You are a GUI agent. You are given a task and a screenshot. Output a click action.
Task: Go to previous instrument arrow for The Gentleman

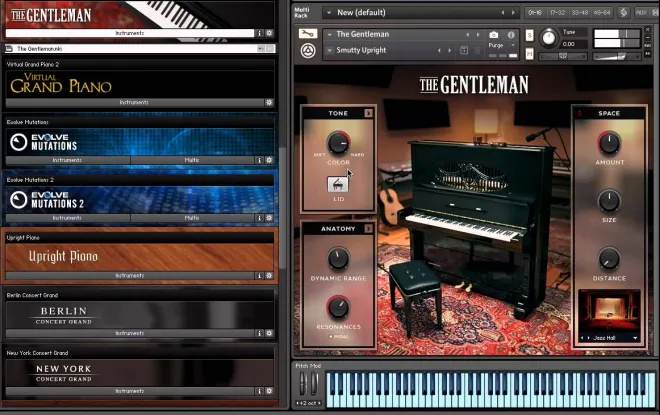click(x=467, y=35)
